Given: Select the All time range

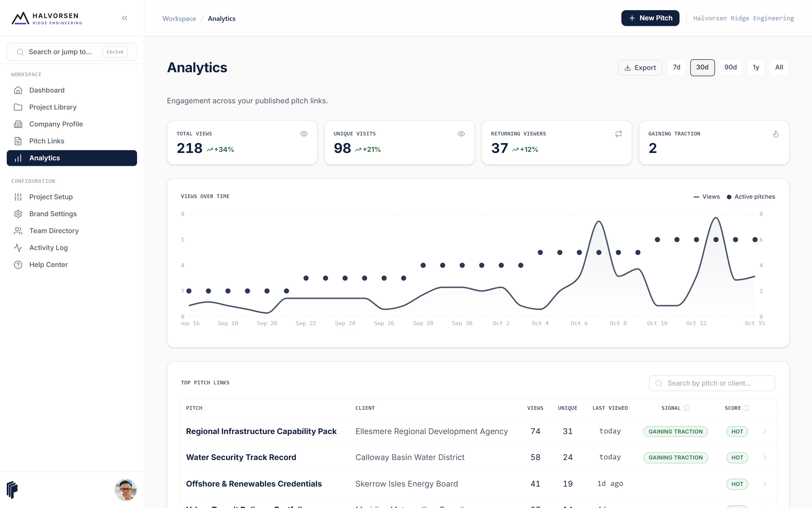Looking at the screenshot, I should [779, 67].
